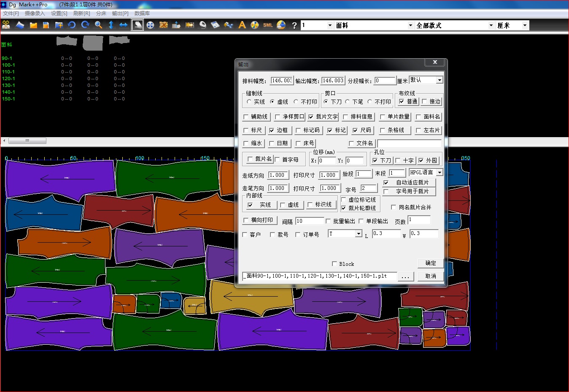This screenshot has height=392, width=569.
Task: Open the 分床 menu
Action: tap(101, 14)
